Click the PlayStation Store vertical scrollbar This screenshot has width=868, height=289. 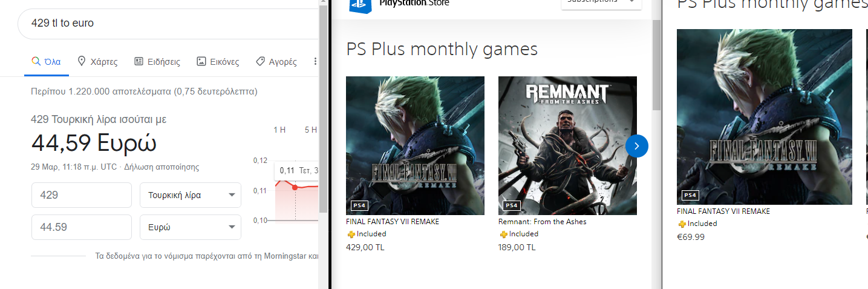(656, 65)
